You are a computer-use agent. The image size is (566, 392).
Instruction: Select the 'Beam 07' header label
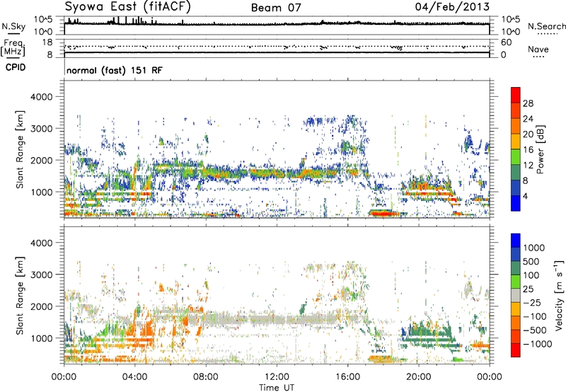pyautogui.click(x=276, y=8)
